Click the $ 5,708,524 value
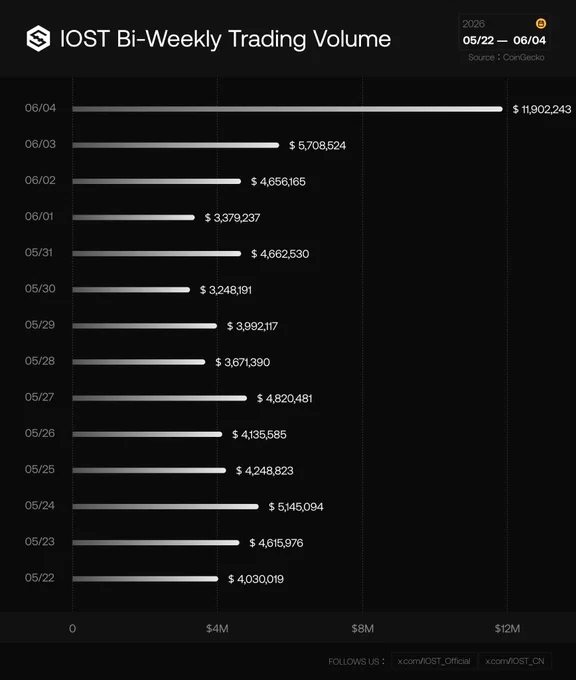 coord(317,145)
